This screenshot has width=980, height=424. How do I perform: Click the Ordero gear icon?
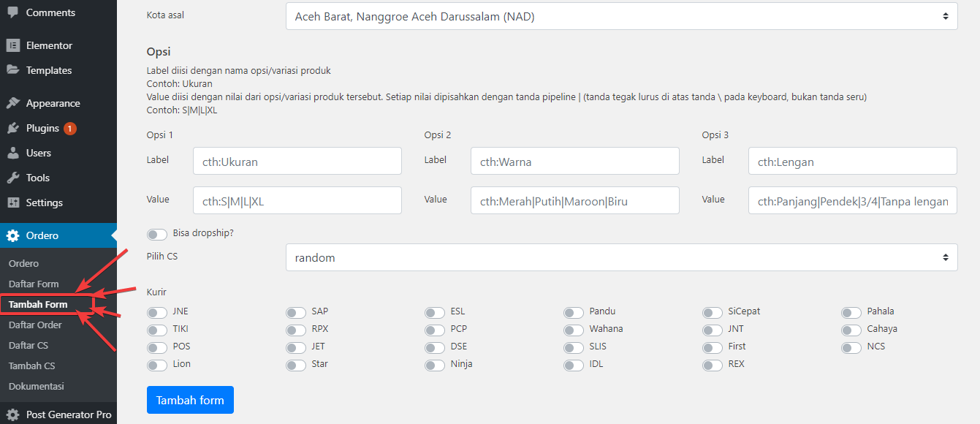[x=13, y=235]
